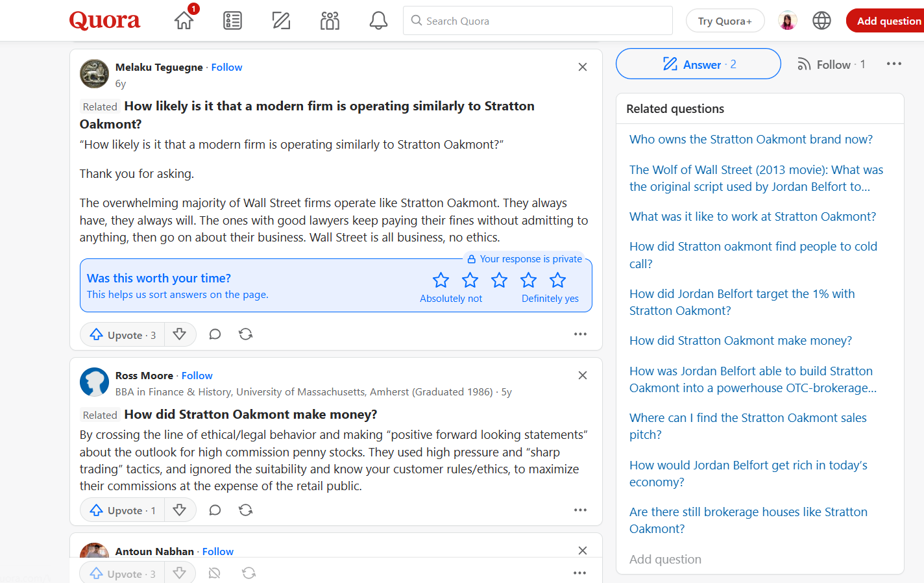Open sidebar 'How did Stratton Oakmont make money?'
Image resolution: width=924 pixels, height=583 pixels.
tap(740, 340)
